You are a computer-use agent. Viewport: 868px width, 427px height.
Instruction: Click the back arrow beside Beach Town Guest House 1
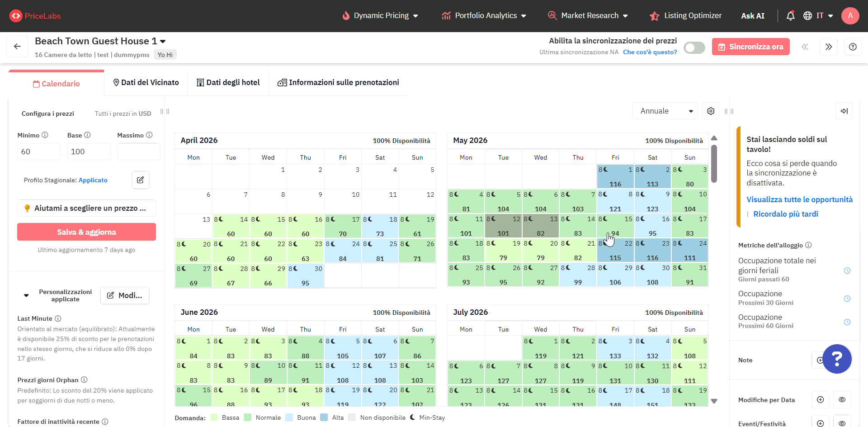pos(17,46)
